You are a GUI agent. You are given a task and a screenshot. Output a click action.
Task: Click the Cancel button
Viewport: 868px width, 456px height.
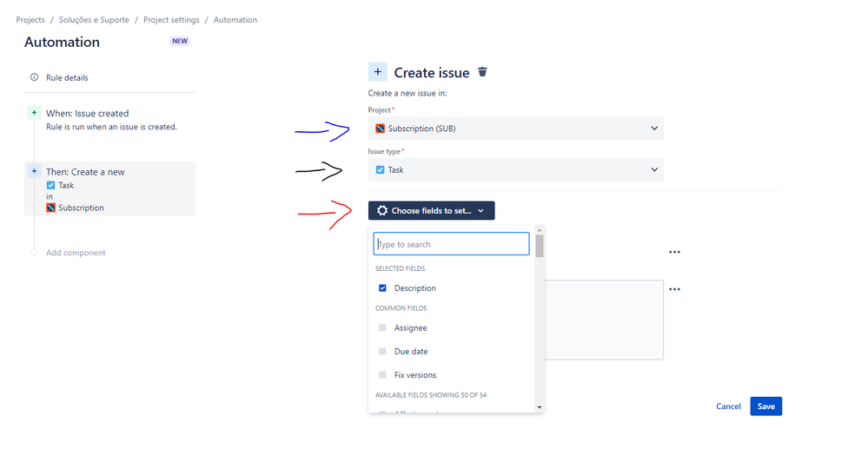pos(728,406)
